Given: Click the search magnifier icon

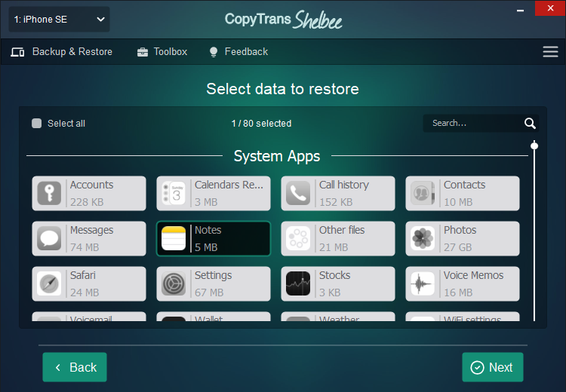Looking at the screenshot, I should [530, 124].
